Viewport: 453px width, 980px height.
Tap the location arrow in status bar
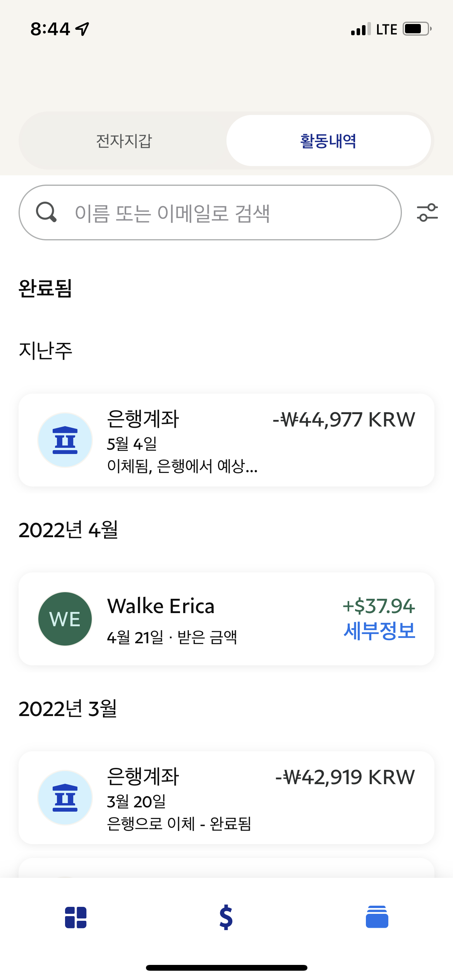pyautogui.click(x=82, y=29)
